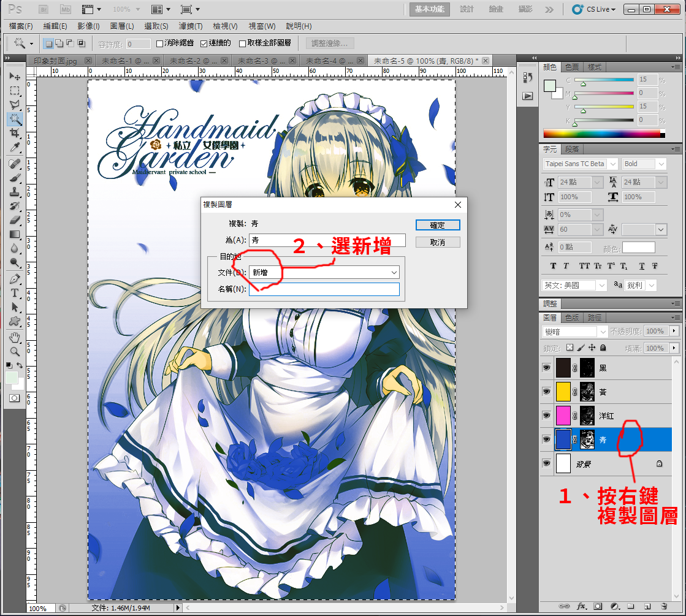Select the Lasso tool

tap(15, 105)
